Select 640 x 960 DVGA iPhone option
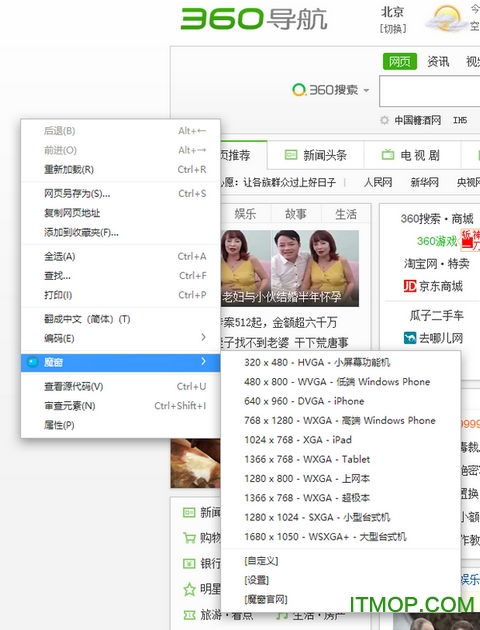Screen dimensions: 480x630 341,401
